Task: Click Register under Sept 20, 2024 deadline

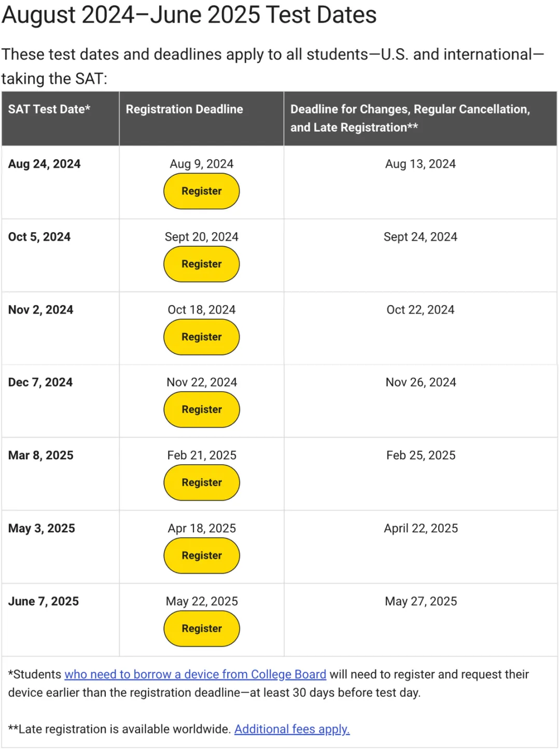Action: coord(201,264)
